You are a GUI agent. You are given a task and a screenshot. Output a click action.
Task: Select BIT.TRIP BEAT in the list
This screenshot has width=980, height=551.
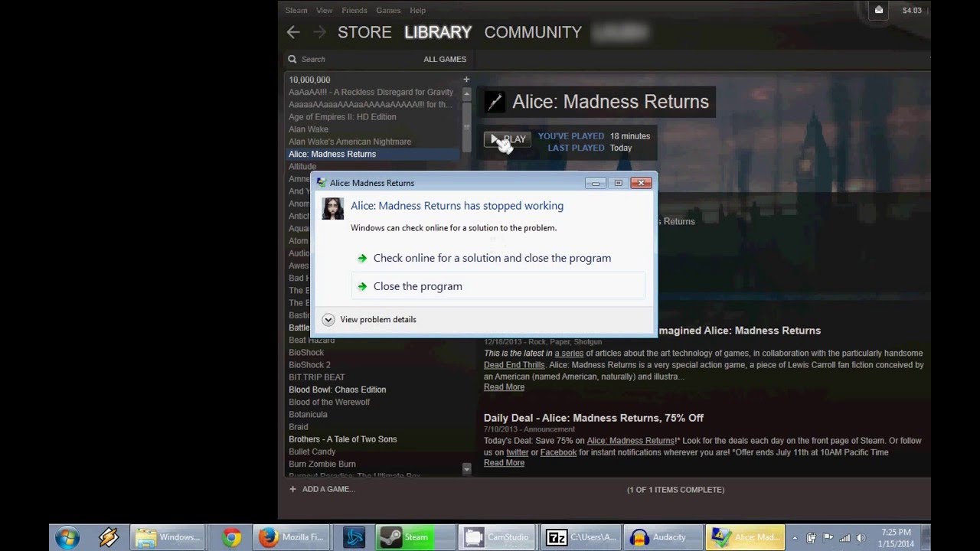tap(317, 377)
